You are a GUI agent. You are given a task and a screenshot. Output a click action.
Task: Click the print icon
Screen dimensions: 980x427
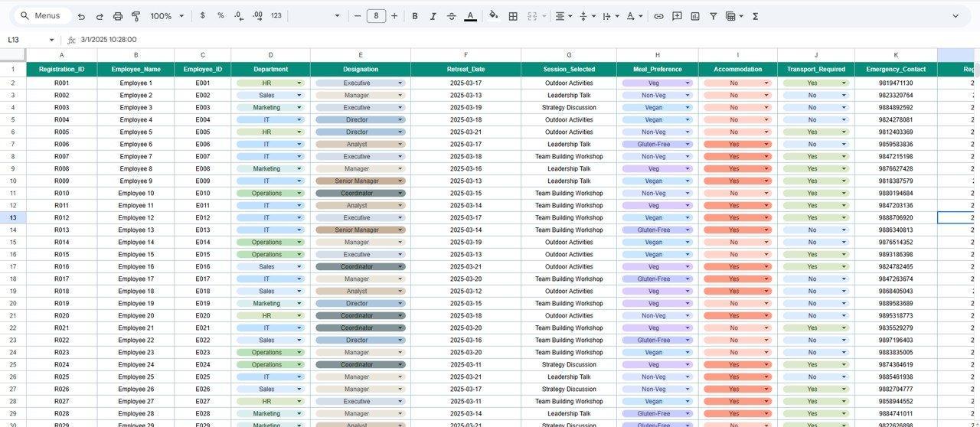point(117,16)
